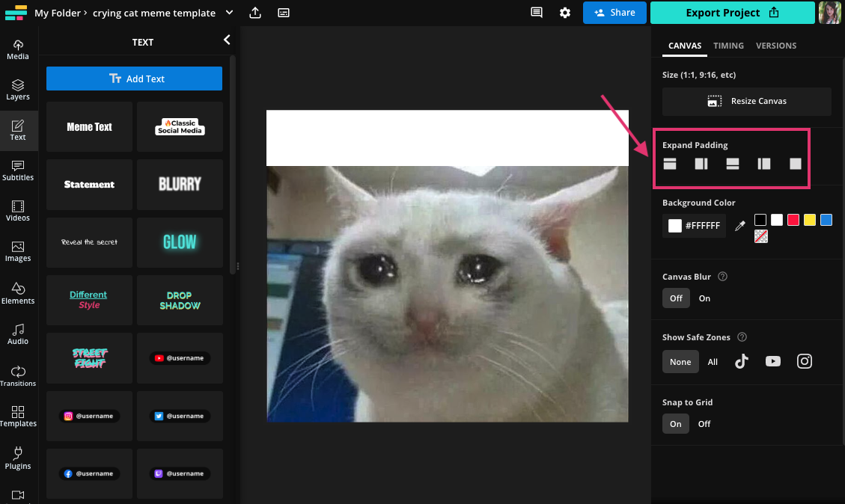Click the #FFFFFF hex color field
The image size is (845, 504).
point(694,226)
